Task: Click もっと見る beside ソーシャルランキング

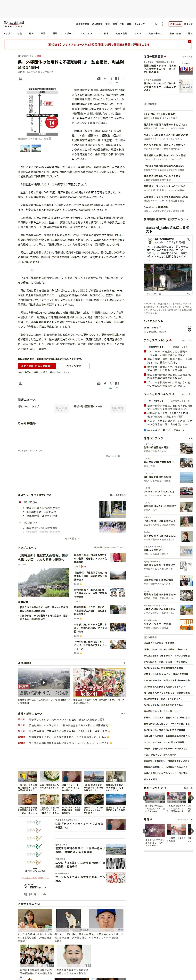Action: click(x=187, y=394)
